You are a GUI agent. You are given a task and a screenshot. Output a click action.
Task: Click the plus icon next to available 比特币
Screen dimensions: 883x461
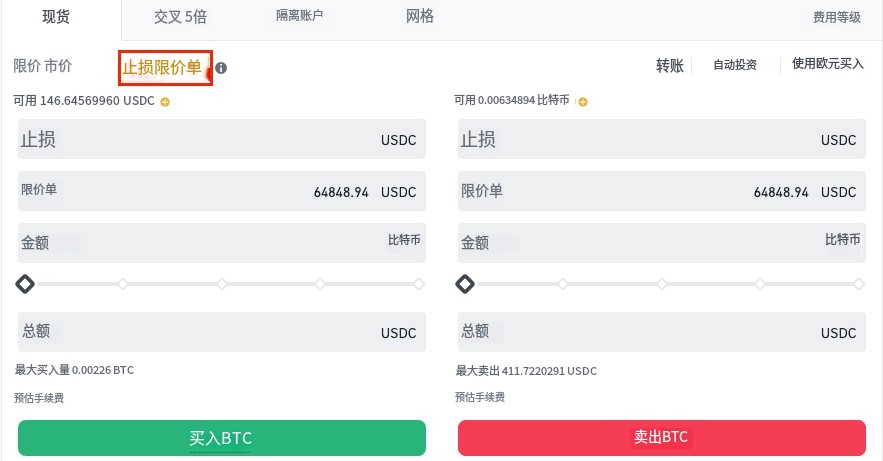583,101
